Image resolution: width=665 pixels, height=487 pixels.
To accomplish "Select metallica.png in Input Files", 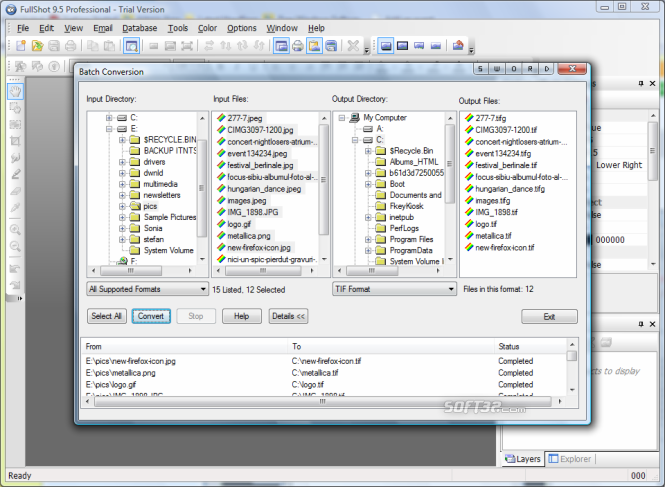I will point(249,236).
